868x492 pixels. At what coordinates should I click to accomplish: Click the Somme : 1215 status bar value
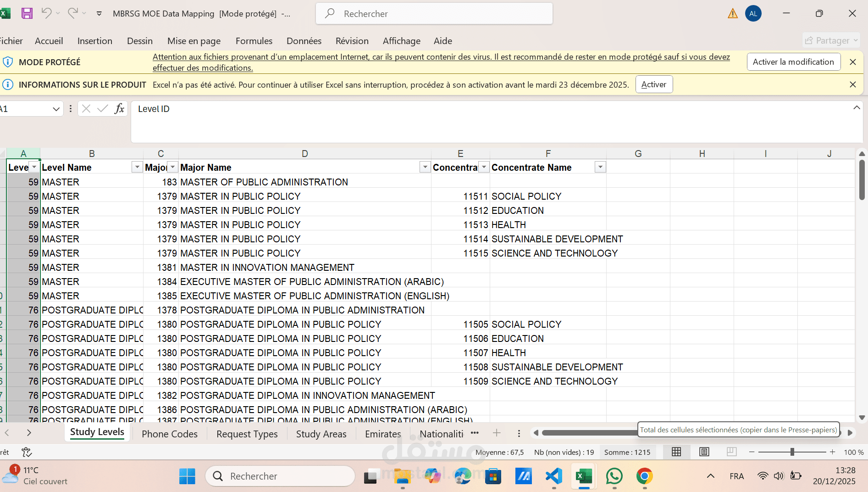[627, 452]
